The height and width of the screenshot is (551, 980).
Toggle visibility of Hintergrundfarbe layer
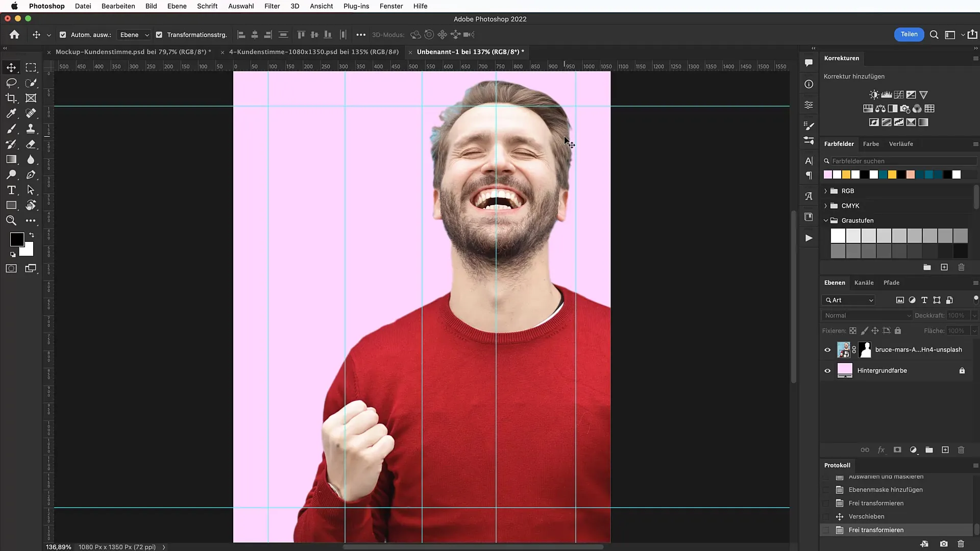tap(827, 371)
